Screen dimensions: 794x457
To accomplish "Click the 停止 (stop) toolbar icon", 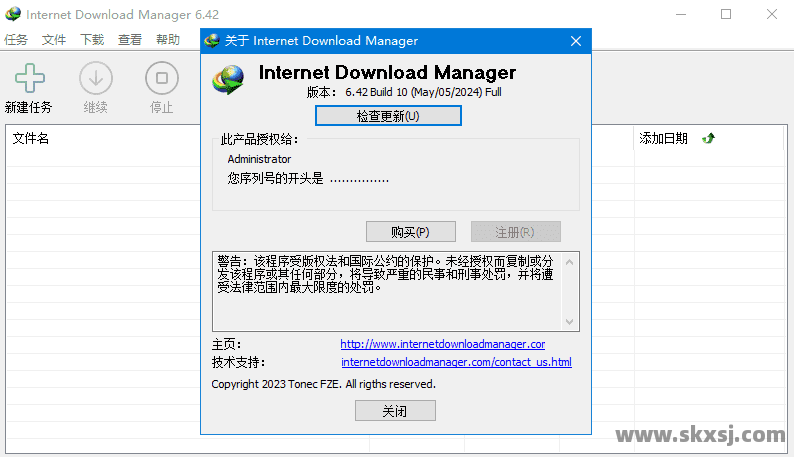I will (x=161, y=78).
